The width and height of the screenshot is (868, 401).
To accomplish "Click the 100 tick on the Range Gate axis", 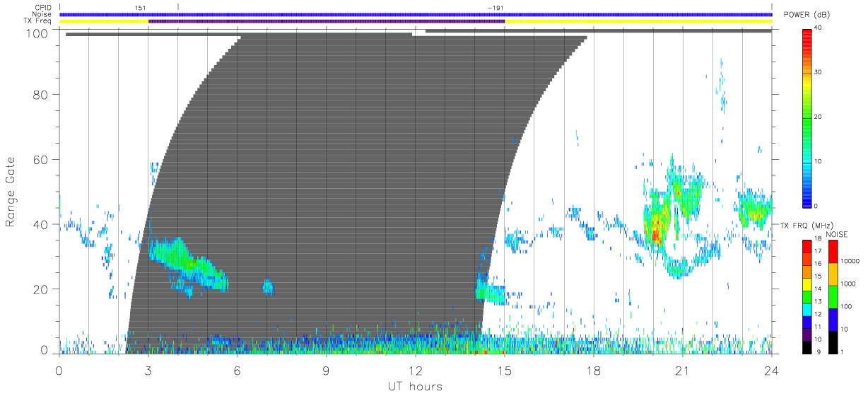I will tap(37, 33).
